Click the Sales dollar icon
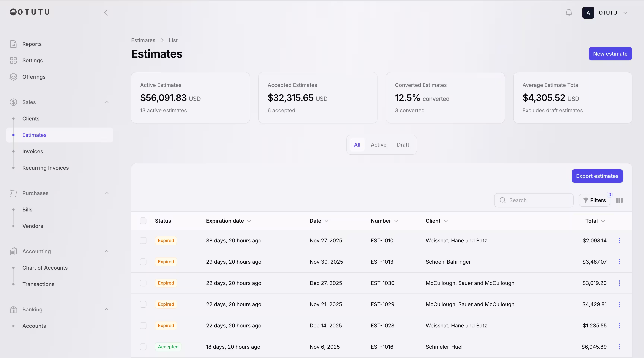This screenshot has height=358, width=644. pos(13,102)
